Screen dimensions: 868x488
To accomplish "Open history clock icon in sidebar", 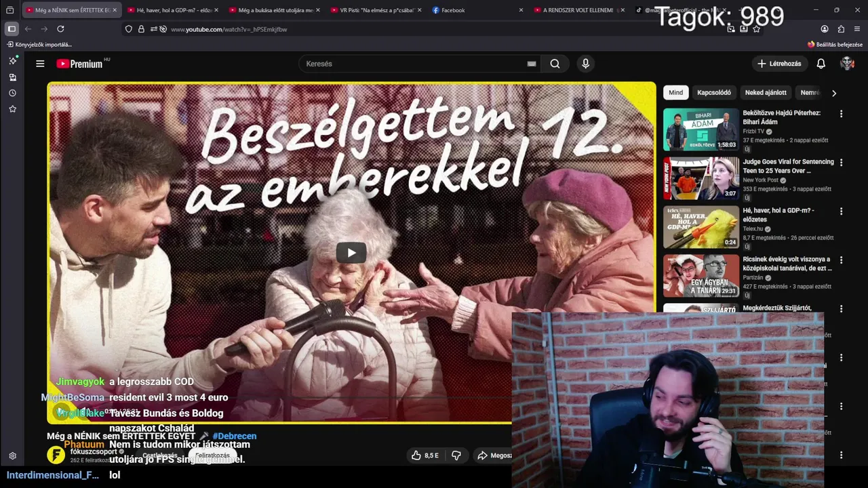I will [12, 93].
